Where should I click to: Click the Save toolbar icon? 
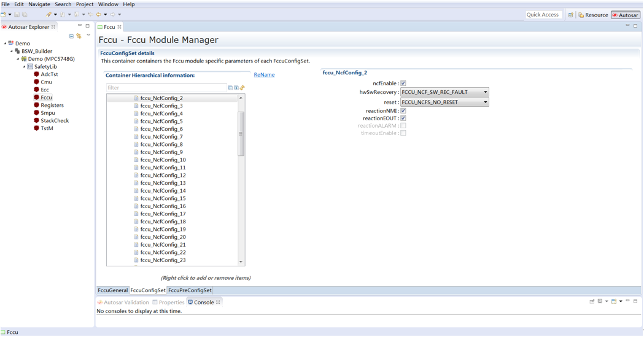click(x=17, y=14)
